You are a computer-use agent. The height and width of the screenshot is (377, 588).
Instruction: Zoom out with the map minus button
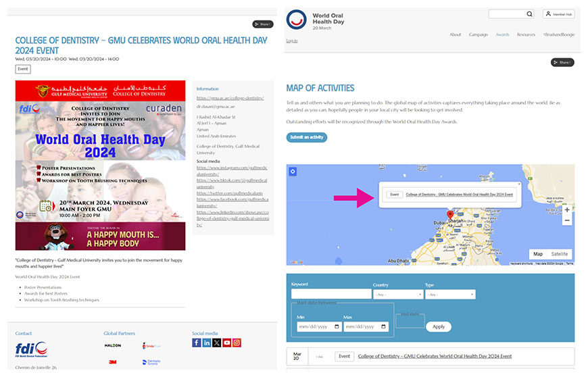(567, 220)
